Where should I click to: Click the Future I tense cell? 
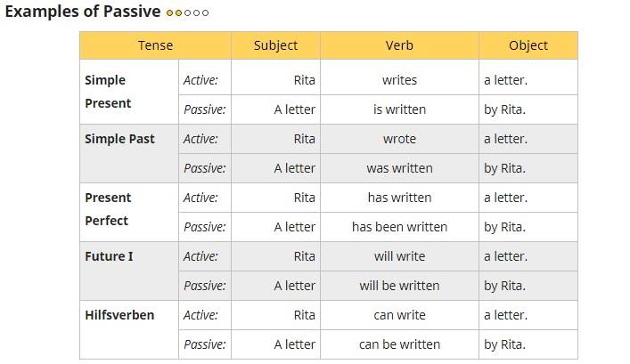(x=129, y=271)
